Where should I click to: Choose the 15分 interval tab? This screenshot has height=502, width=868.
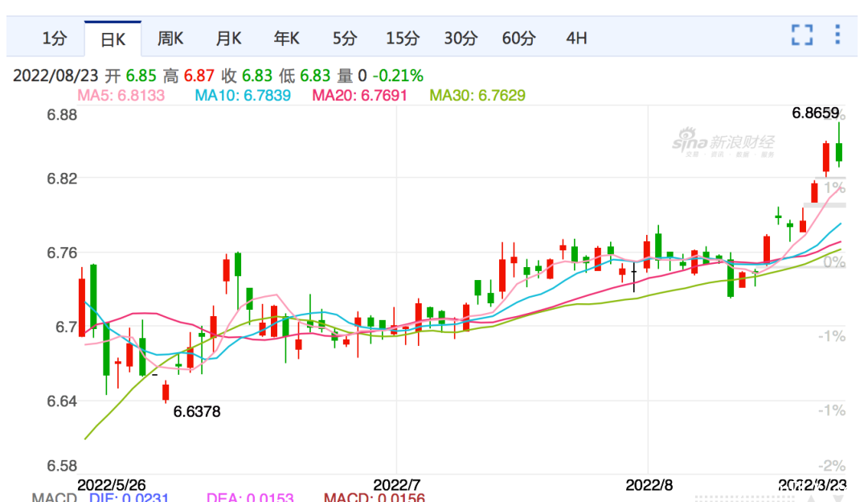403,39
